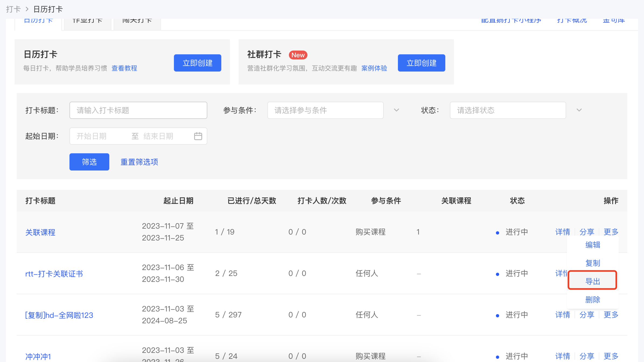Expand the 状态 dropdown chevron
Image resolution: width=644 pixels, height=362 pixels.
[579, 110]
